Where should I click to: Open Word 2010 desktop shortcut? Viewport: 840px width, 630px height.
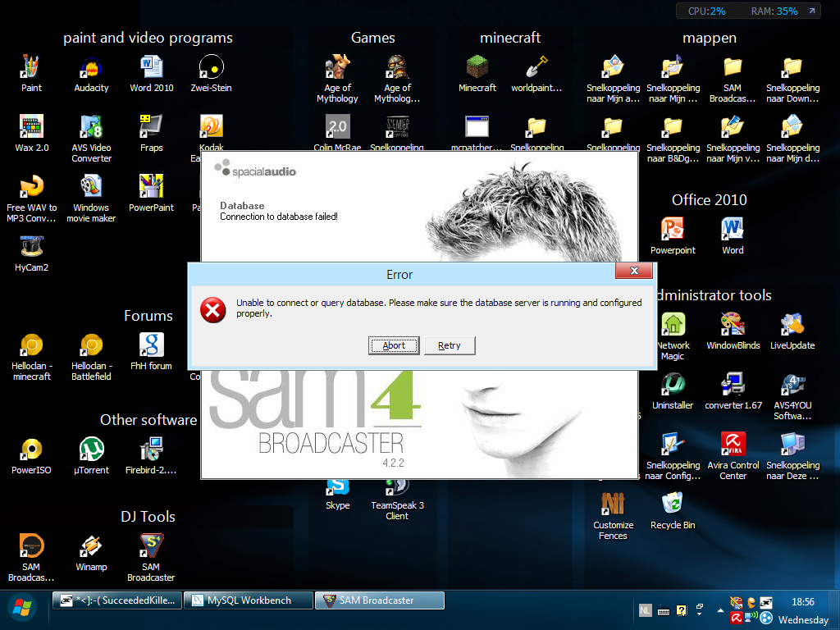tap(152, 74)
